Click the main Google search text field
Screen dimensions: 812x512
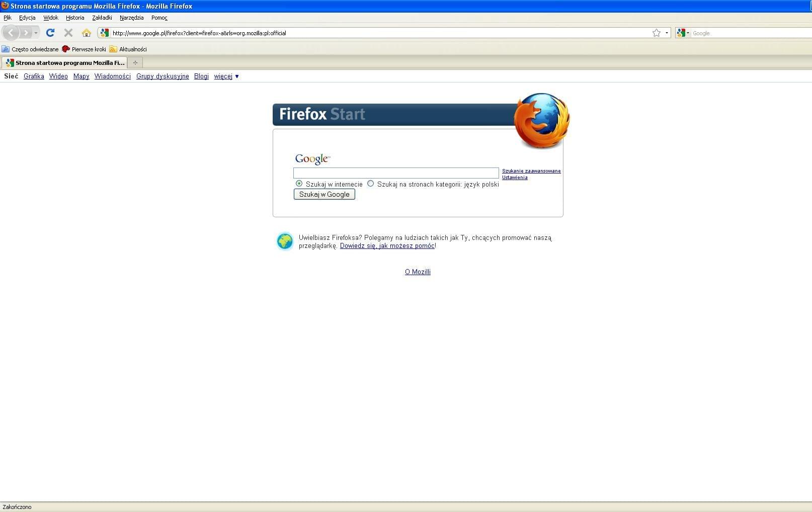(x=396, y=173)
